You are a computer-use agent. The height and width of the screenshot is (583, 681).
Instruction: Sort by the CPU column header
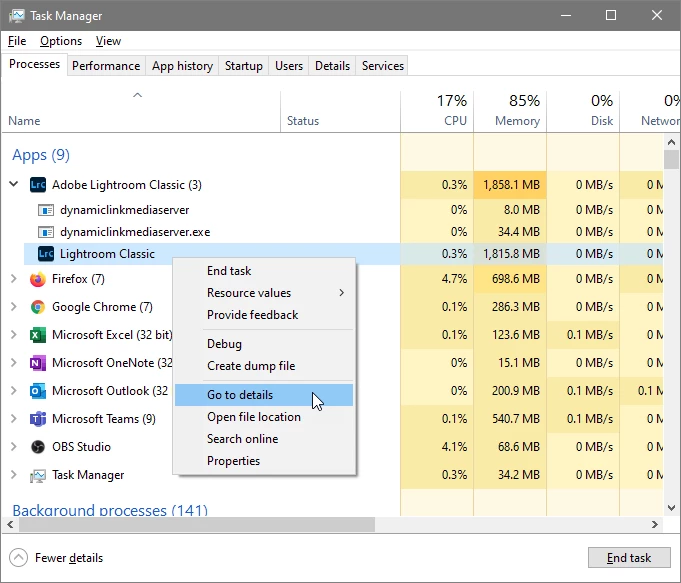click(437, 112)
